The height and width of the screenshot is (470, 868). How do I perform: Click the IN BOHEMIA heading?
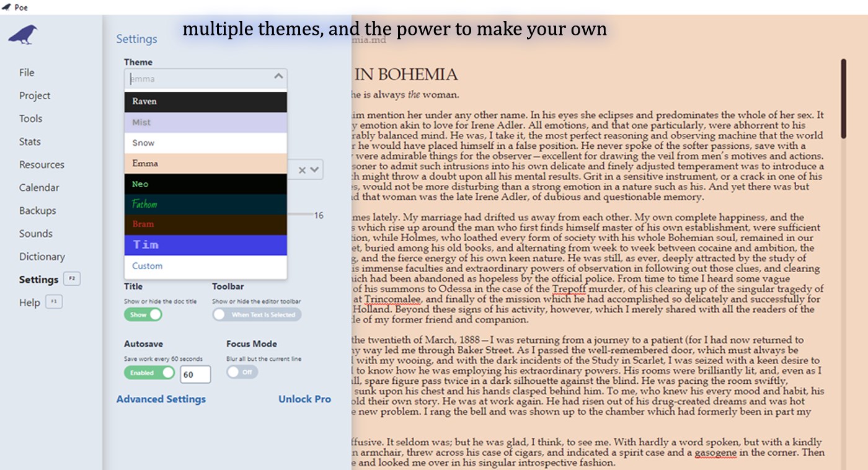[406, 74]
